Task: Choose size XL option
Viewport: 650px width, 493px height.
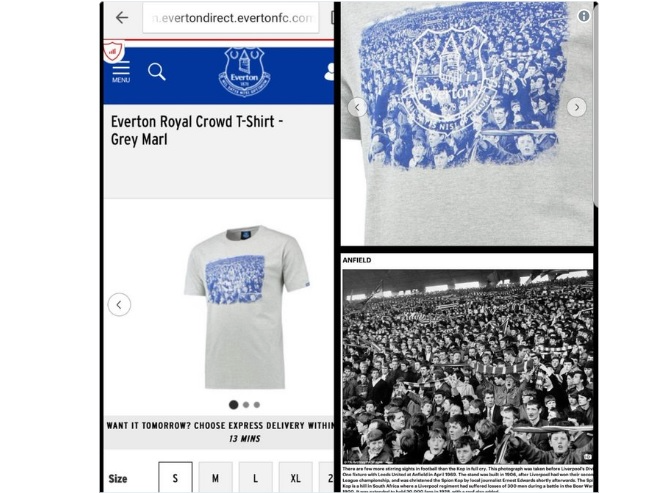Action: tap(296, 478)
